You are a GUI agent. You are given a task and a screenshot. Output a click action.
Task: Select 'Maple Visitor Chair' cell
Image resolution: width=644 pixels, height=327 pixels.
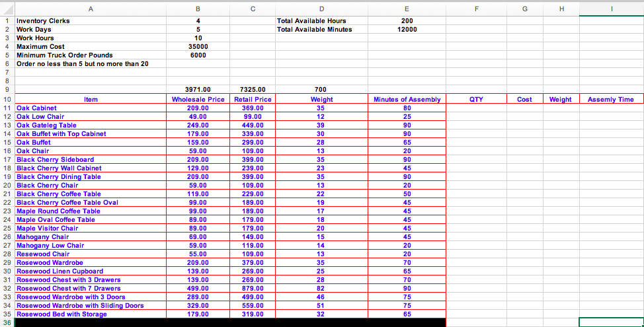[x=91, y=228]
